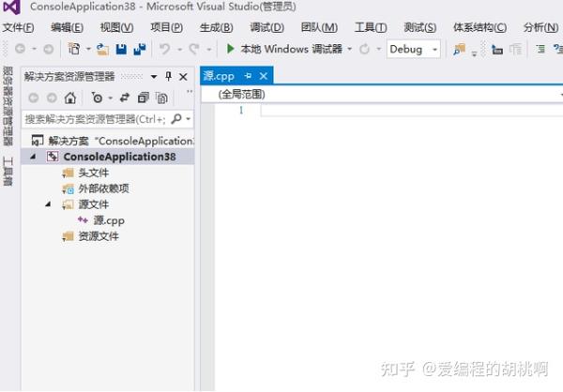Open the 视图(V) menu

click(x=116, y=27)
